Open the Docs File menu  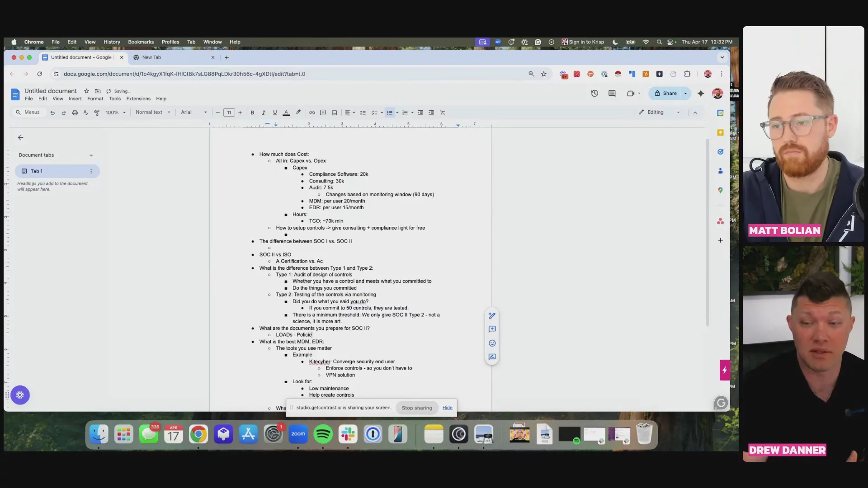click(x=29, y=99)
